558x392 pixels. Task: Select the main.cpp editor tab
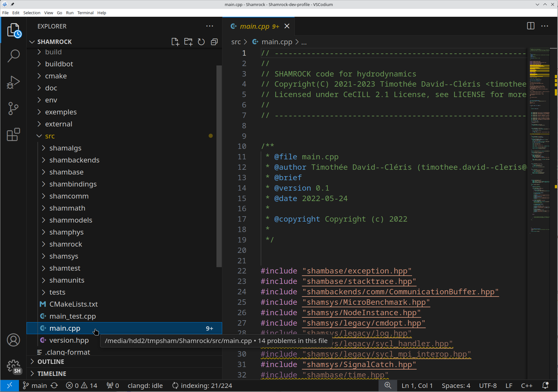point(259,26)
